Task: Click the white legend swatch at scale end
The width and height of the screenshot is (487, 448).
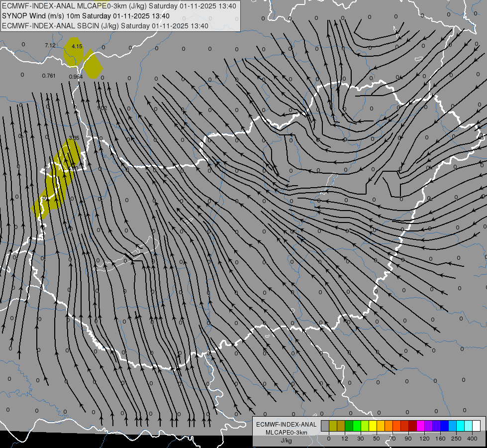Action: pos(477,426)
